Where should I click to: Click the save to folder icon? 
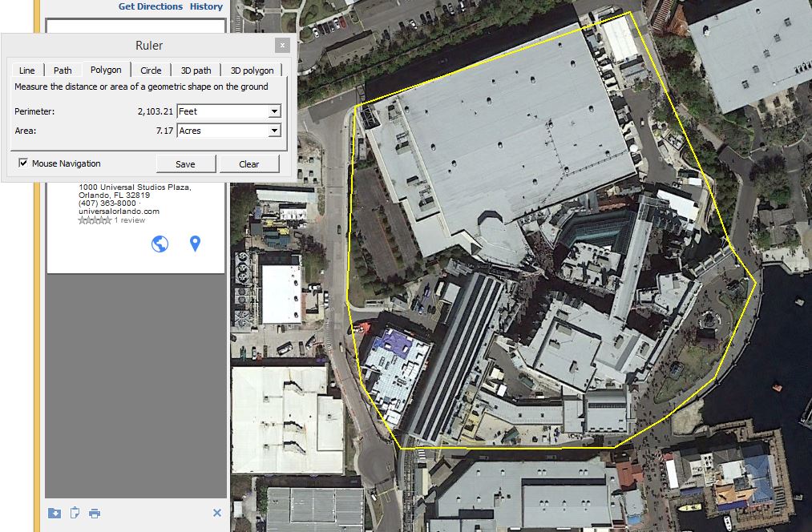[55, 513]
